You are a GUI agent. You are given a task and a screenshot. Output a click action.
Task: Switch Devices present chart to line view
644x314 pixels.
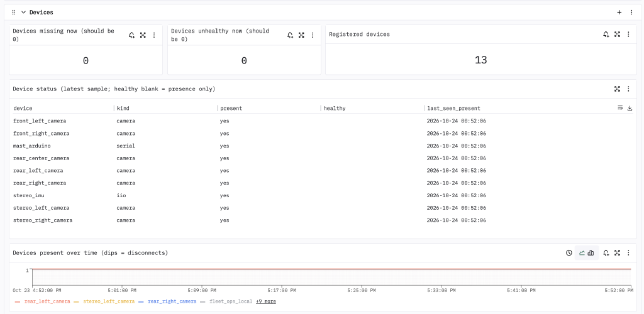coord(582,253)
